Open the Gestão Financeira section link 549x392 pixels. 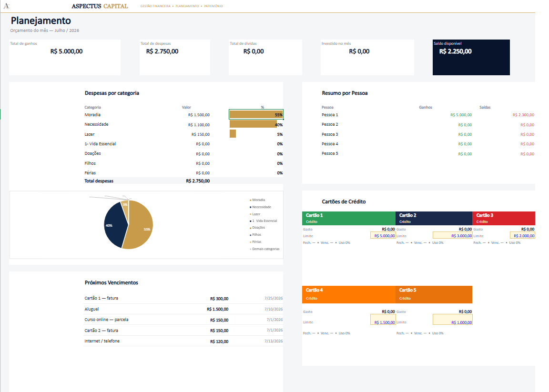pos(155,6)
